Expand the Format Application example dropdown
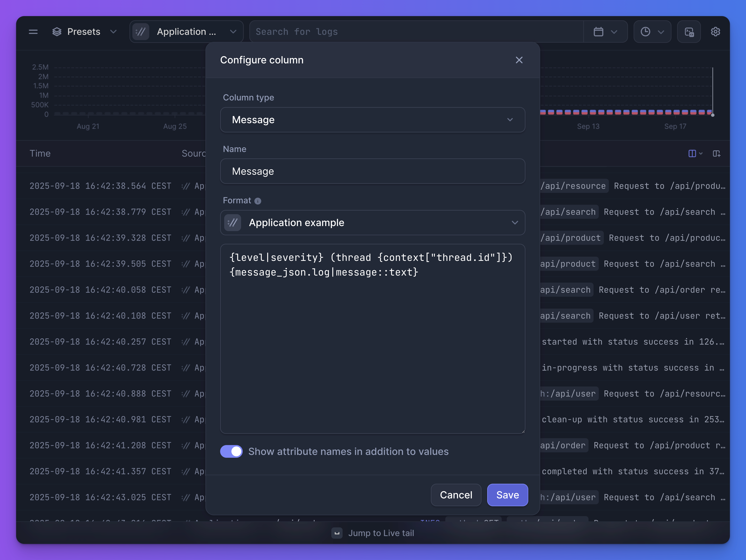The width and height of the screenshot is (746, 560). click(515, 222)
